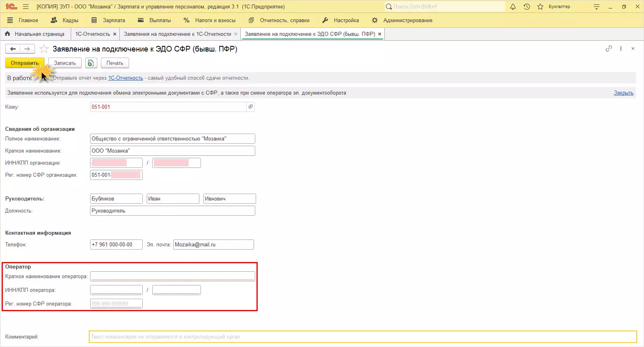Edit the first name field Иван
Viewport: 644px width, 347px height.
click(173, 199)
